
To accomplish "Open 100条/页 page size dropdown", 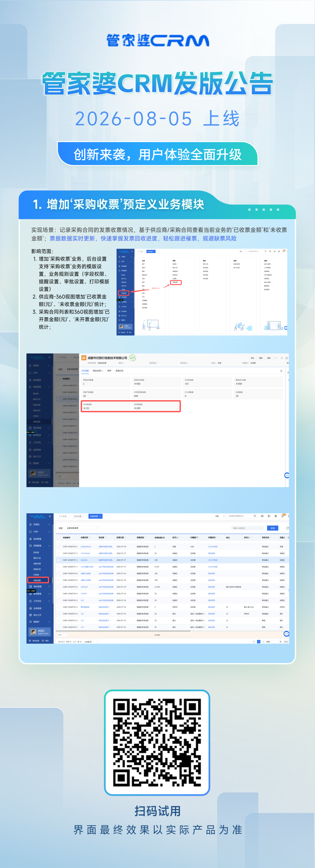I will pos(90,641).
